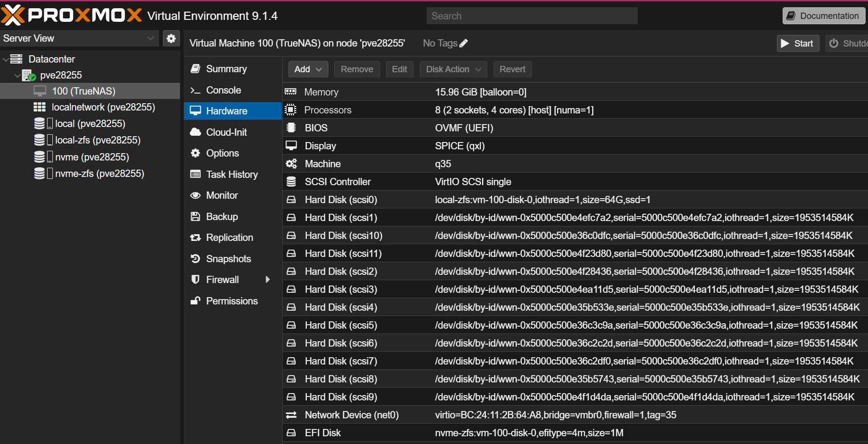Viewport: 868px width, 444px height.
Task: Select the Memory row chip icon
Action: (x=291, y=92)
